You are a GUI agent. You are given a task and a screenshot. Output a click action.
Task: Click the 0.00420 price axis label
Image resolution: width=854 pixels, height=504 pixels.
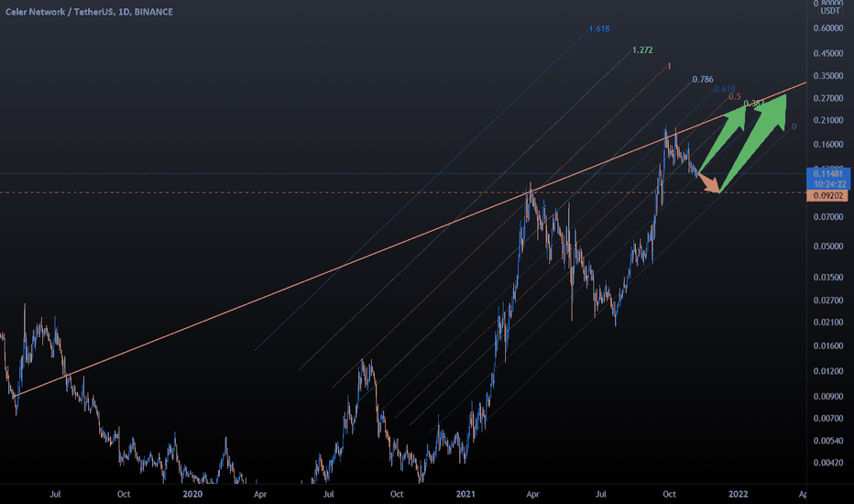827,463
